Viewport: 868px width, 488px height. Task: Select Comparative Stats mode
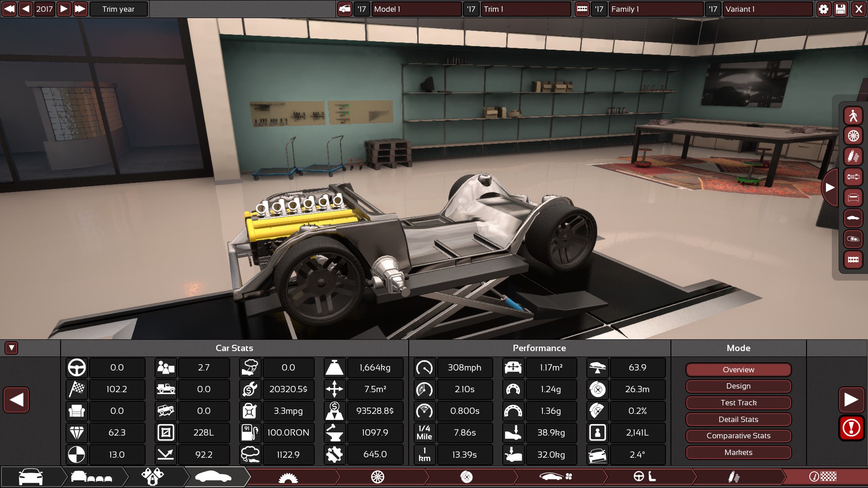click(738, 436)
